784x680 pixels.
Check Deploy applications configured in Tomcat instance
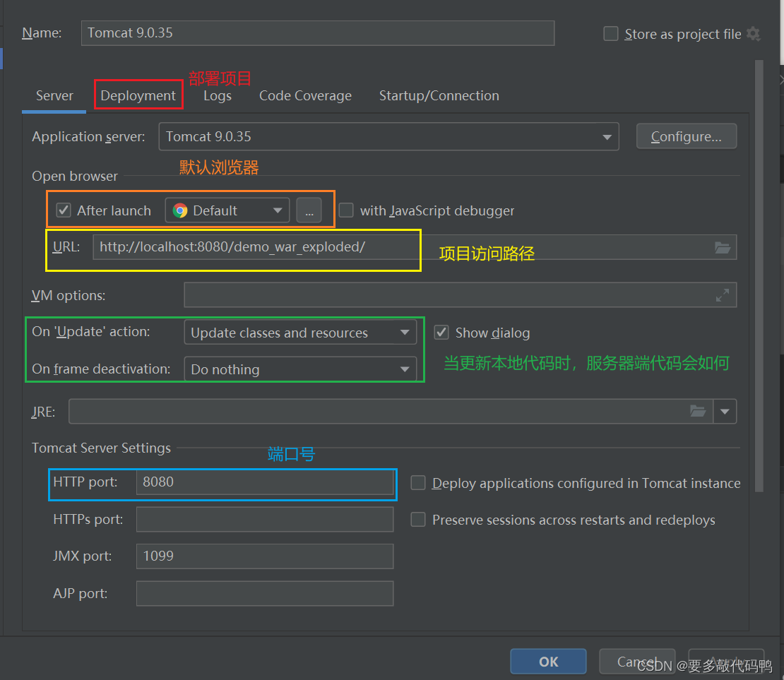pyautogui.click(x=418, y=482)
